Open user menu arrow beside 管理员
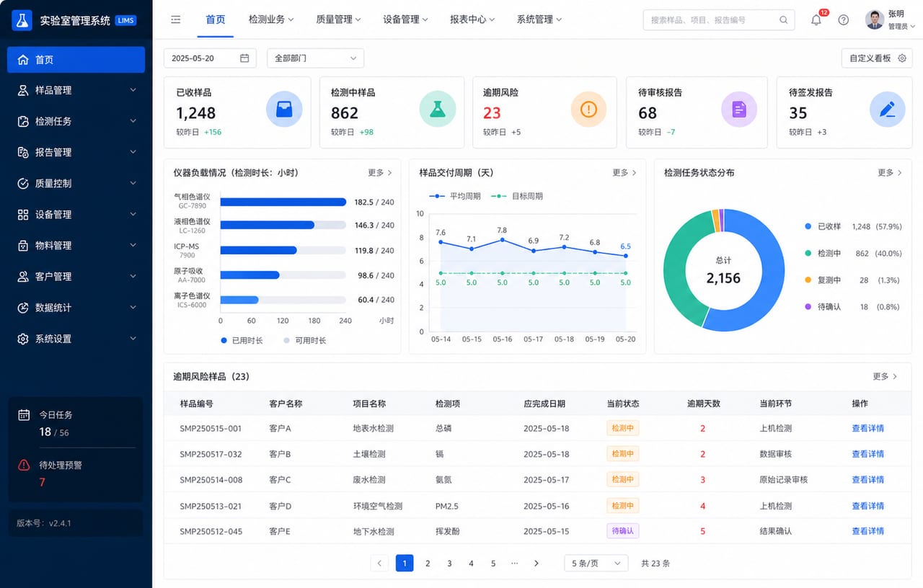The height and width of the screenshot is (588, 923). pos(912,27)
